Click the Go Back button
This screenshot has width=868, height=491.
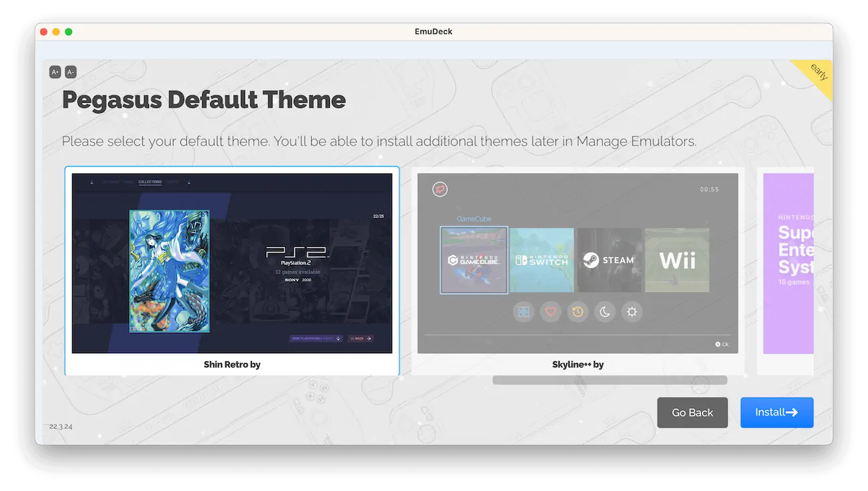coord(692,412)
